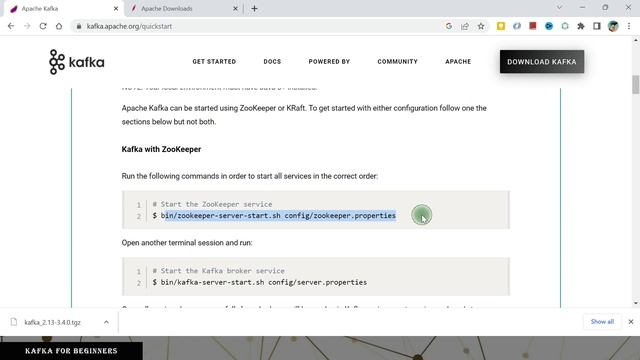Click 'Open another terminal session and run:' text
The width and height of the screenshot is (640, 360).
187,242
